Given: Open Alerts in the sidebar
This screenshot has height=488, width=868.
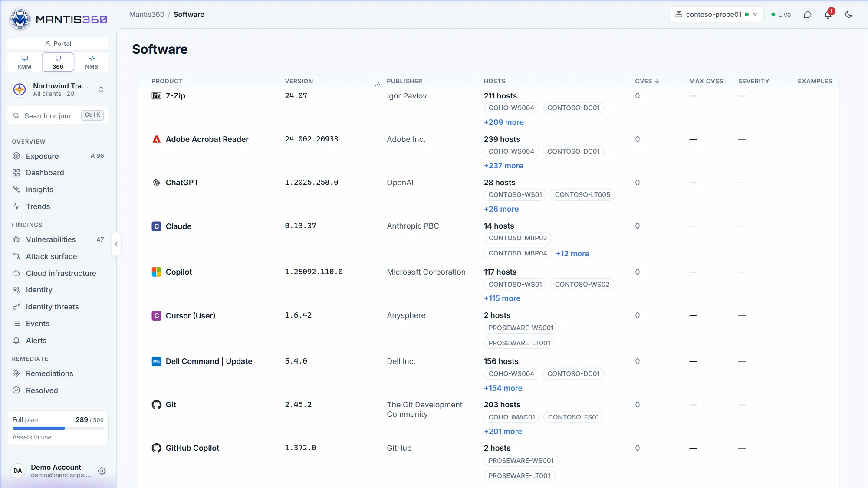Looking at the screenshot, I should click(x=58, y=341).
